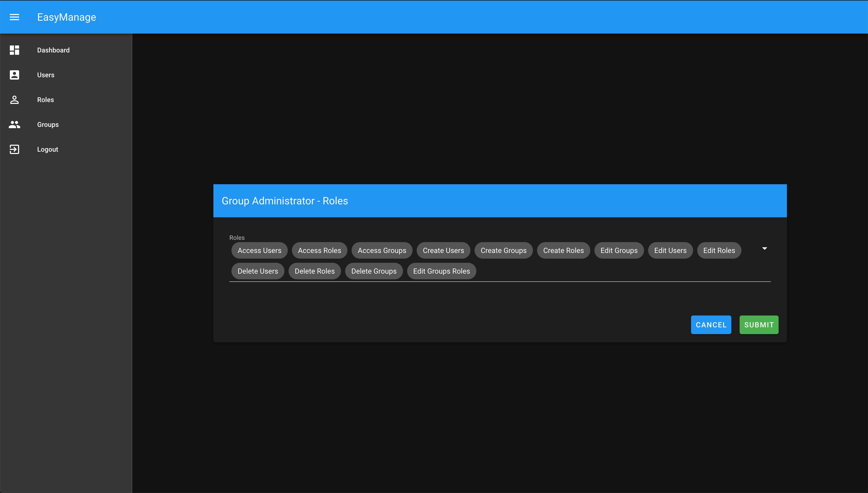
Task: Click the Access Roles chip
Action: (x=319, y=251)
